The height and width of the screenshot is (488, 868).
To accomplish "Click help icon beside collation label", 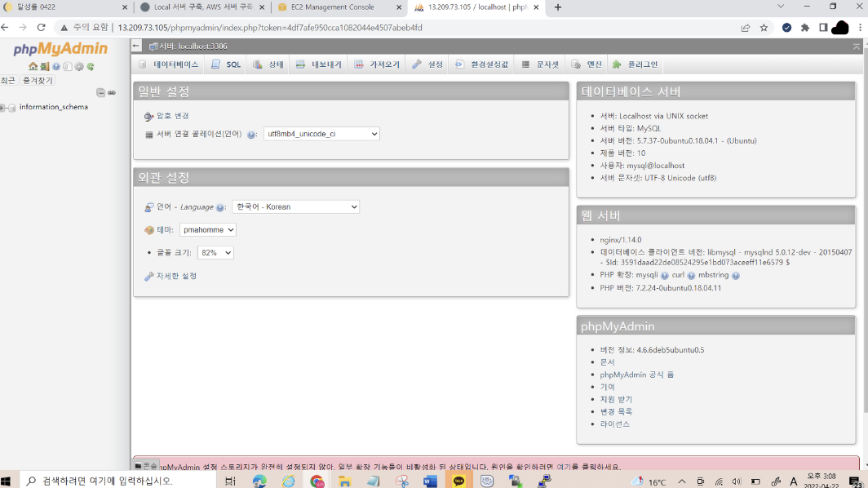I will pos(251,135).
